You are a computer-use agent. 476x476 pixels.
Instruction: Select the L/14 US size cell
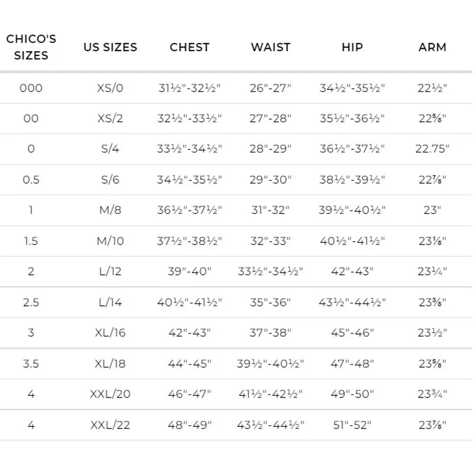pos(110,302)
